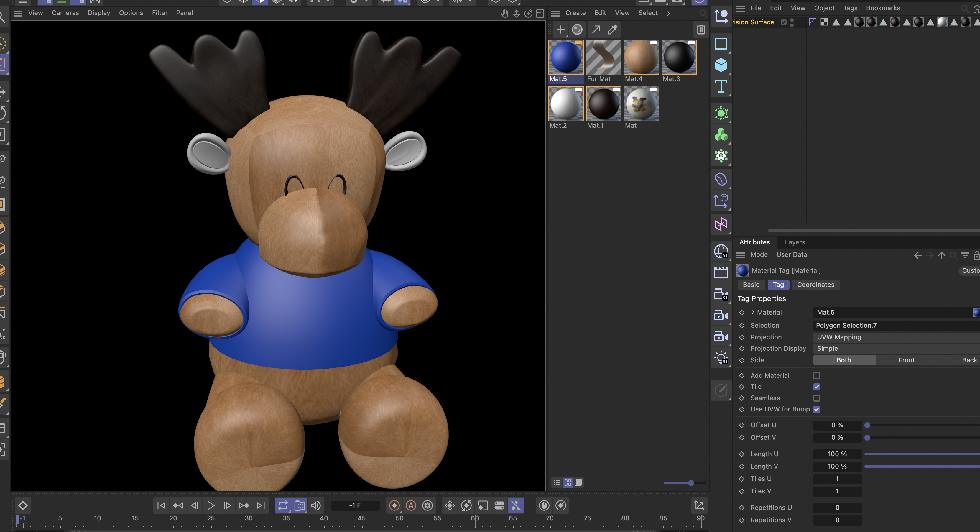Switch to the Layers panel
This screenshot has width=980, height=532.
pos(795,242)
